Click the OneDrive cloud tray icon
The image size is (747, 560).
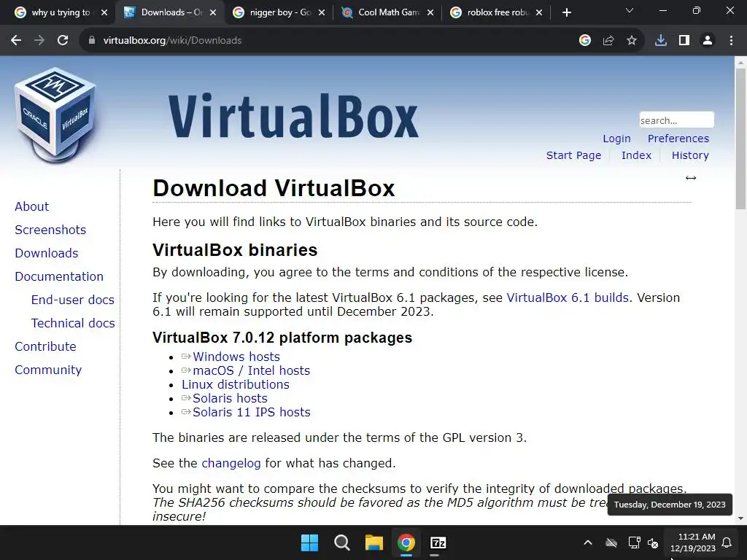611,542
